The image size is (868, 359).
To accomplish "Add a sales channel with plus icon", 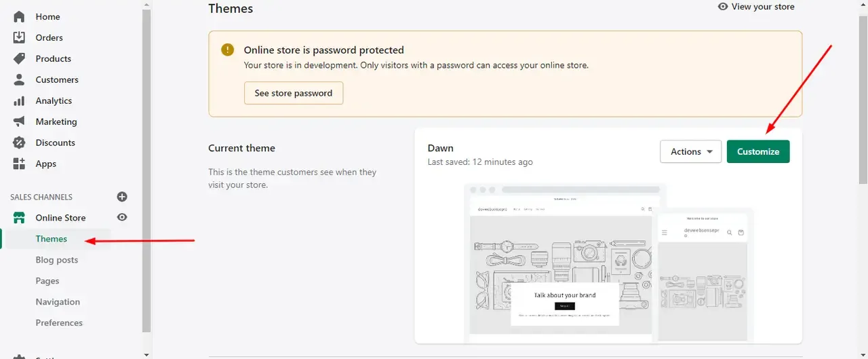I will point(122,197).
